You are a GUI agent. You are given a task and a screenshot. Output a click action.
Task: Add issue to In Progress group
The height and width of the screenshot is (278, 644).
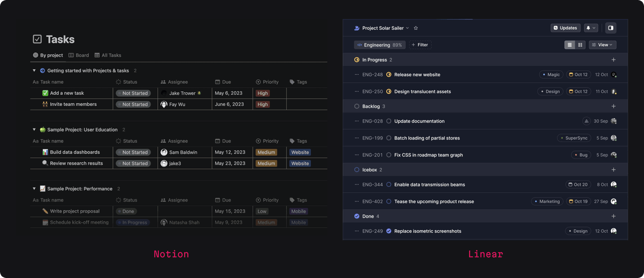coord(613,60)
